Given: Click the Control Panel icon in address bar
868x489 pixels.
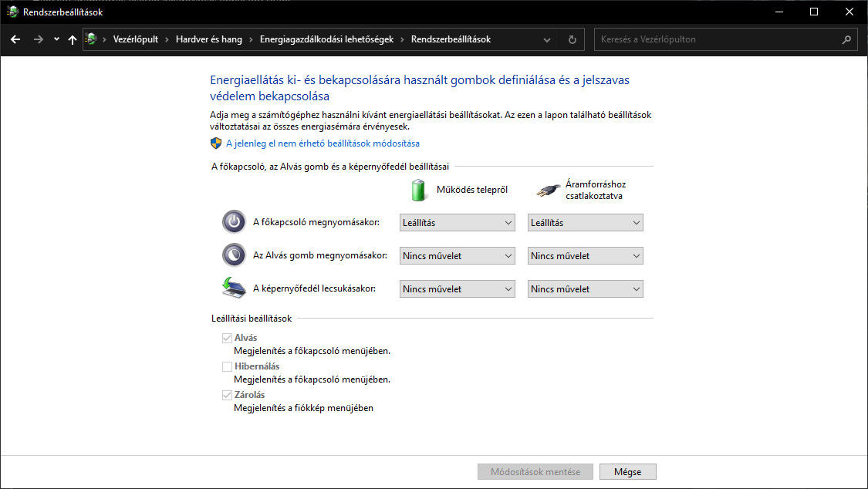Looking at the screenshot, I should click(x=91, y=39).
